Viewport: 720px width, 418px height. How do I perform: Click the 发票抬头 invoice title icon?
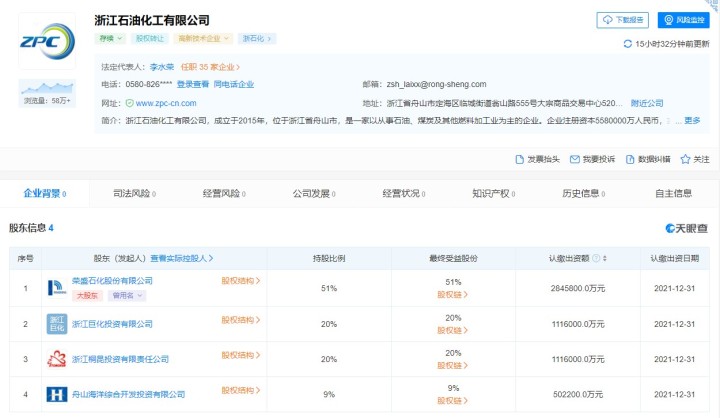pos(519,159)
